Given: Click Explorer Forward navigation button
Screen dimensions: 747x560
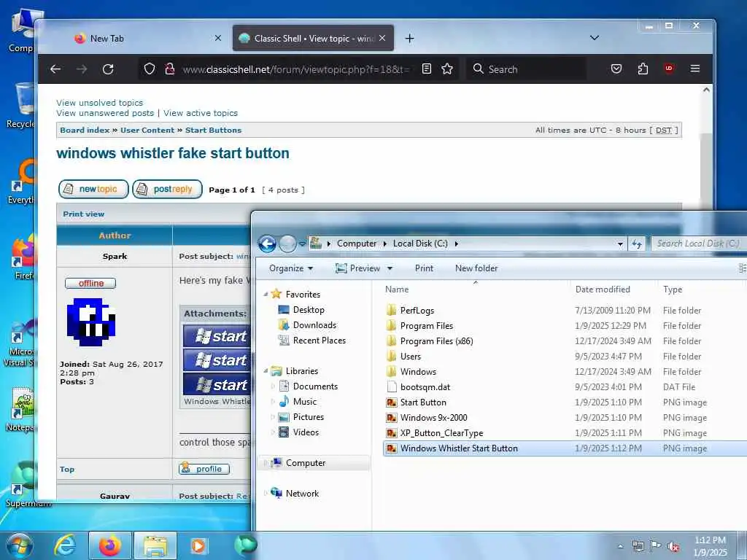Looking at the screenshot, I should pos(287,244).
